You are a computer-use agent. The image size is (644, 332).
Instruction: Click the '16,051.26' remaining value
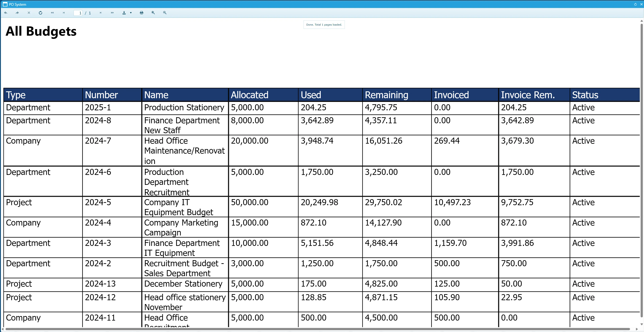[384, 141]
